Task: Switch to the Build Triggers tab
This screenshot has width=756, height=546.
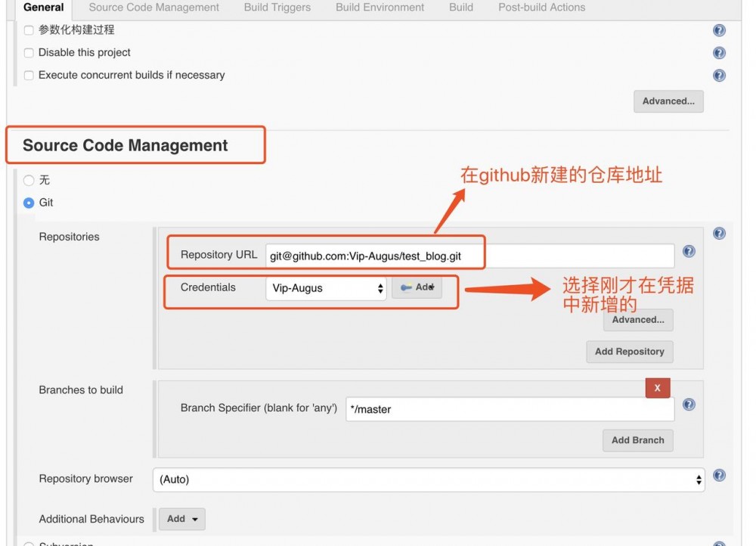Action: point(277,8)
